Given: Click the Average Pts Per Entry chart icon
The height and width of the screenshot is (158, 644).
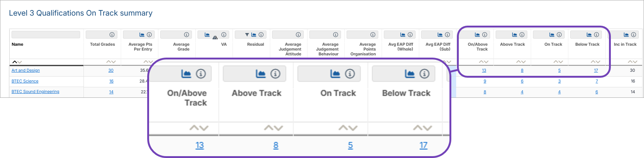Looking at the screenshot, I should coord(142,35).
